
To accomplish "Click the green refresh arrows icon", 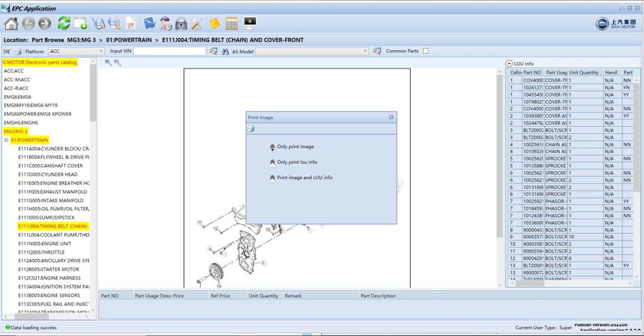I will 64,23.
